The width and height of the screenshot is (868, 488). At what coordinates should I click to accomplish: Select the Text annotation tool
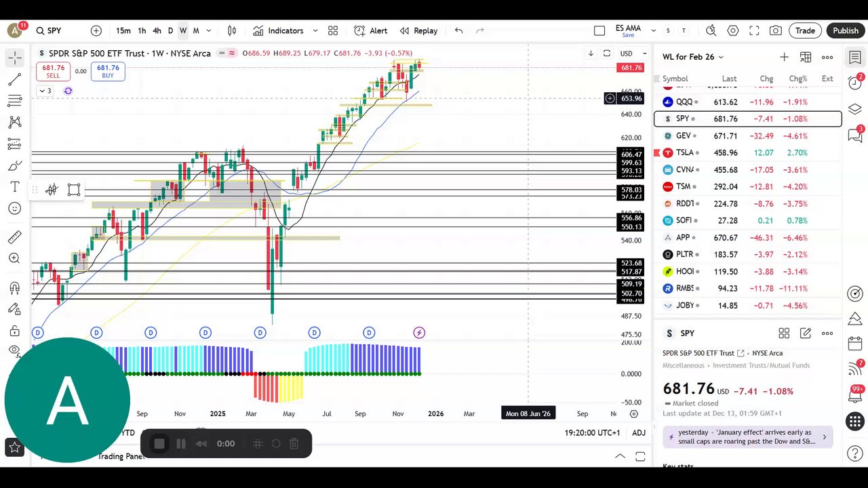click(x=14, y=187)
